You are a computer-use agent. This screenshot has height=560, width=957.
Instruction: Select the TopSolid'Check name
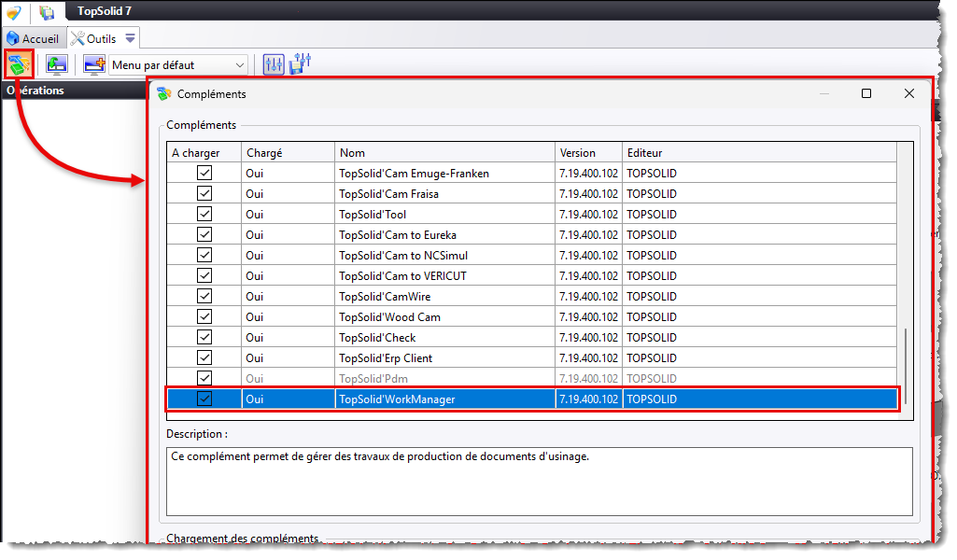[x=377, y=337]
